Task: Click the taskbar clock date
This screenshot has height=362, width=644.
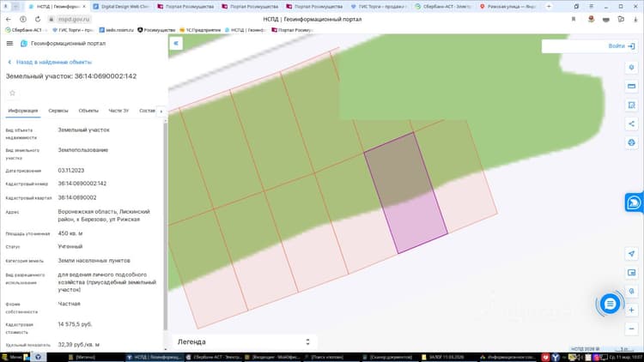Action: point(626,358)
